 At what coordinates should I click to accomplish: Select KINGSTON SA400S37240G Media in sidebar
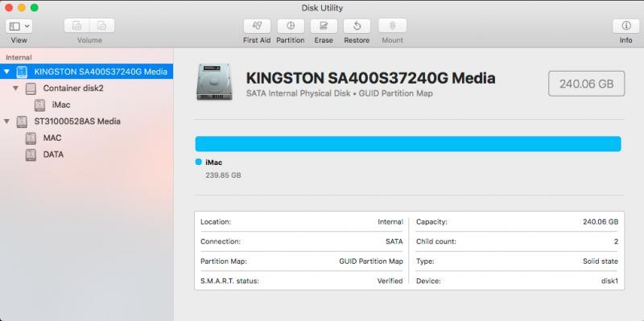[x=86, y=72]
